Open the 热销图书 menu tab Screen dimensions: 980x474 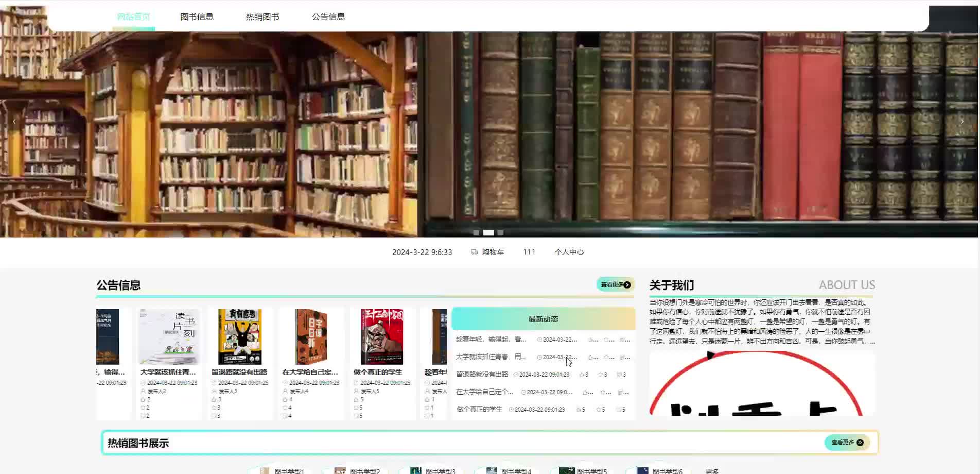262,17
